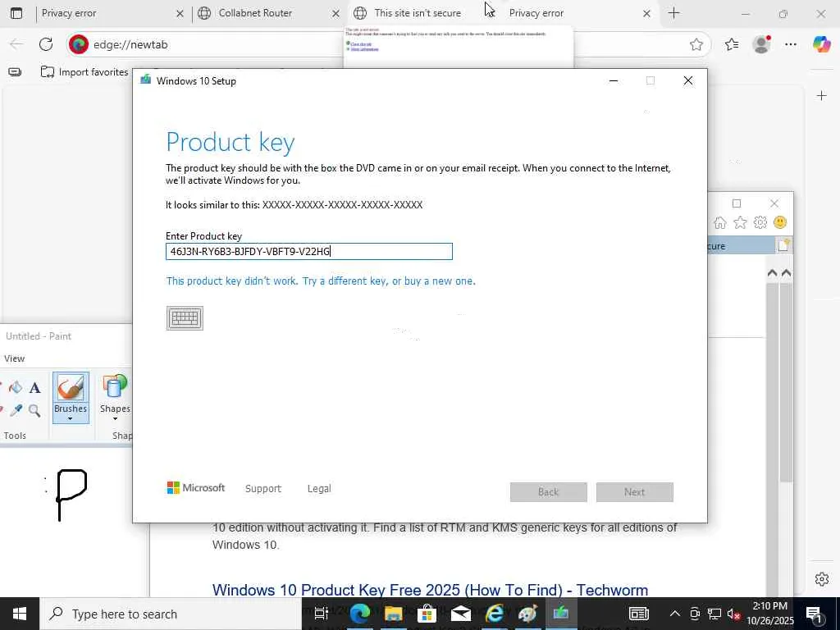The height and width of the screenshot is (630, 840).
Task: Add this page to favorites star
Action: pos(696,44)
